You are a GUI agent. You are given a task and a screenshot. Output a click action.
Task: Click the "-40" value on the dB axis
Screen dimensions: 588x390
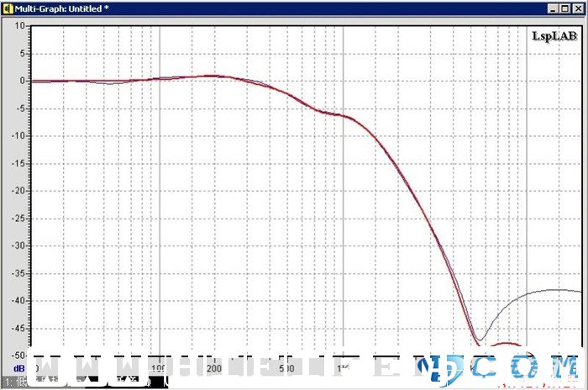point(18,301)
